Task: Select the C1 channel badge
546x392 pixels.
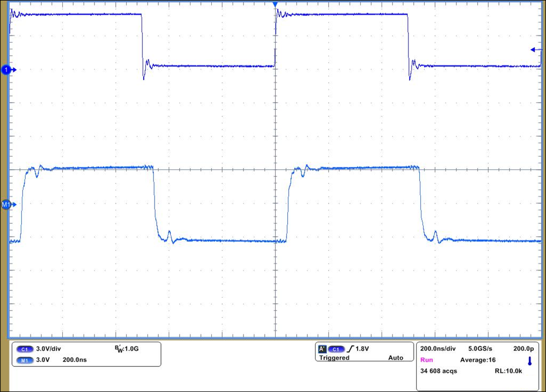Action: 25,349
